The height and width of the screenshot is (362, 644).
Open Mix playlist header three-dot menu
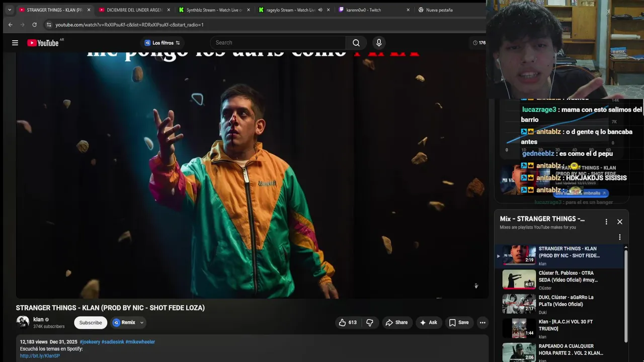(x=606, y=222)
